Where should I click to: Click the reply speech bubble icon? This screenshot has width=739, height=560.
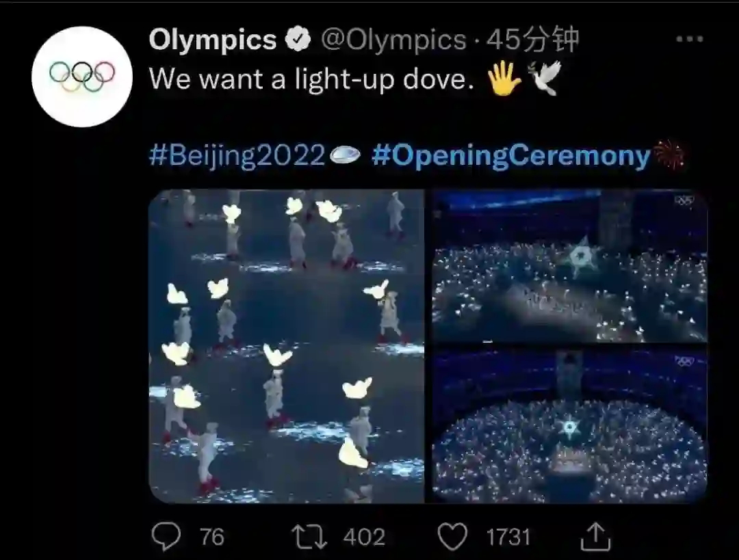coord(166,536)
